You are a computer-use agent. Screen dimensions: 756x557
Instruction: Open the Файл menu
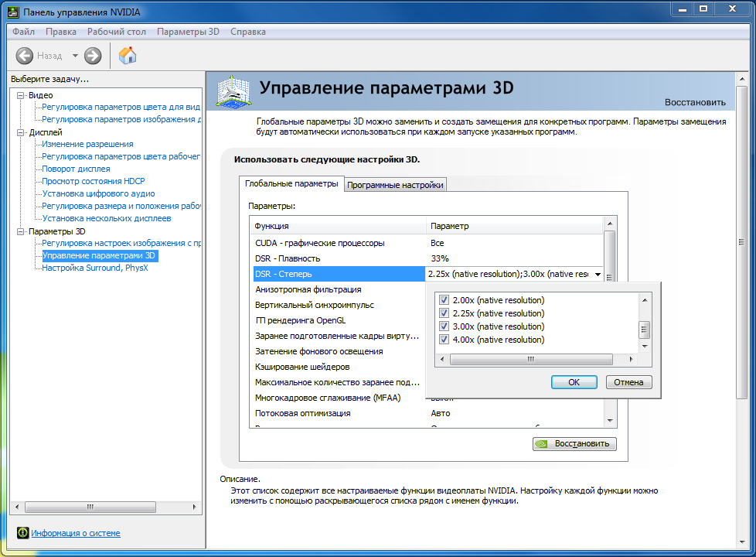(24, 32)
